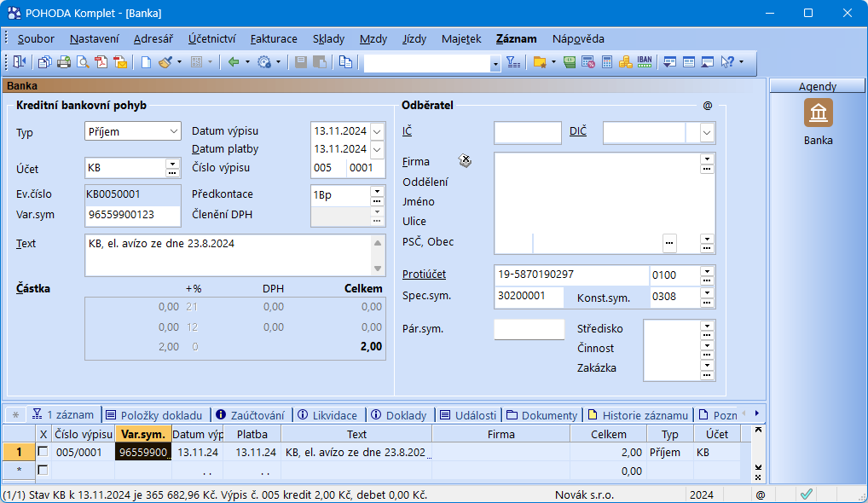Click the Spec.sym. field with 30200001
Image resolution: width=868 pixels, height=503 pixels.
529,296
